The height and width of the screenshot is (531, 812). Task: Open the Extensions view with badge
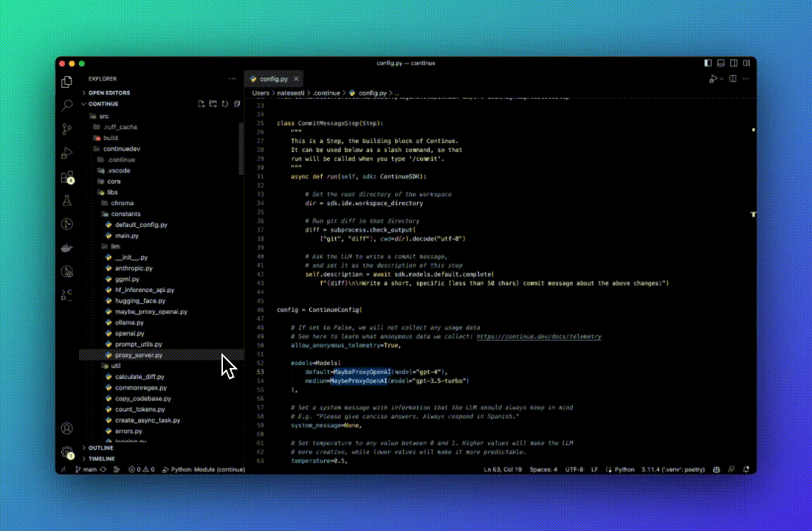[67, 177]
